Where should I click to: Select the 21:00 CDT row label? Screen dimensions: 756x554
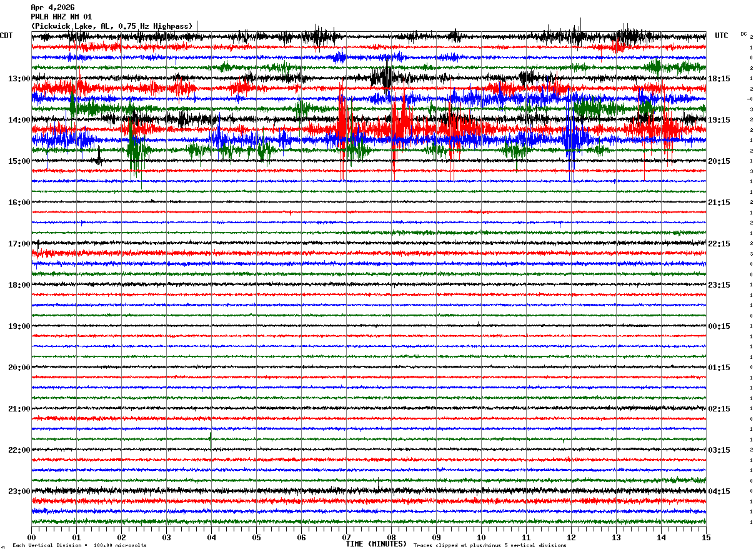point(19,409)
